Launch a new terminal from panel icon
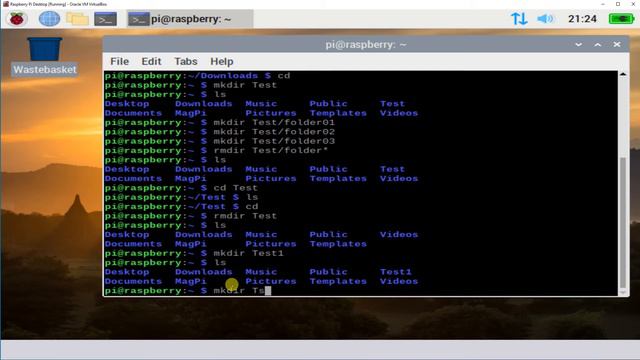Viewport: 640px width, 360px height. 106,19
